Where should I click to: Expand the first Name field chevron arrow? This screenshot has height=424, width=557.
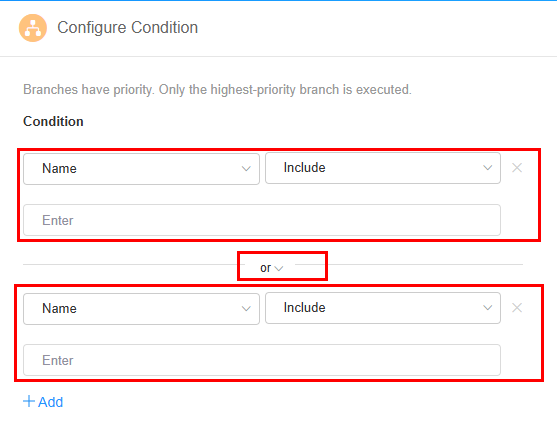point(246,169)
